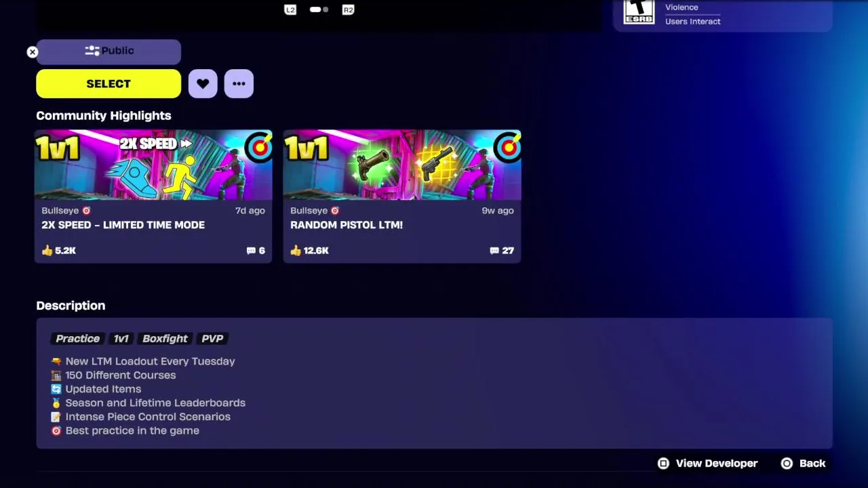The height and width of the screenshot is (488, 868).
Task: Open the 2X SPEED highlight thumbnail
Action: (x=153, y=165)
